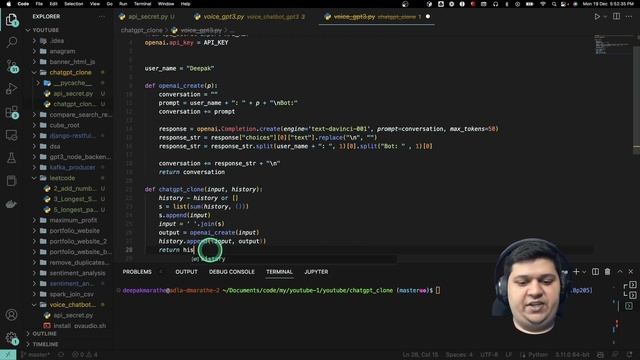This screenshot has width=640, height=360.
Task: Create a new terminal with plus icon
Action: (576, 271)
